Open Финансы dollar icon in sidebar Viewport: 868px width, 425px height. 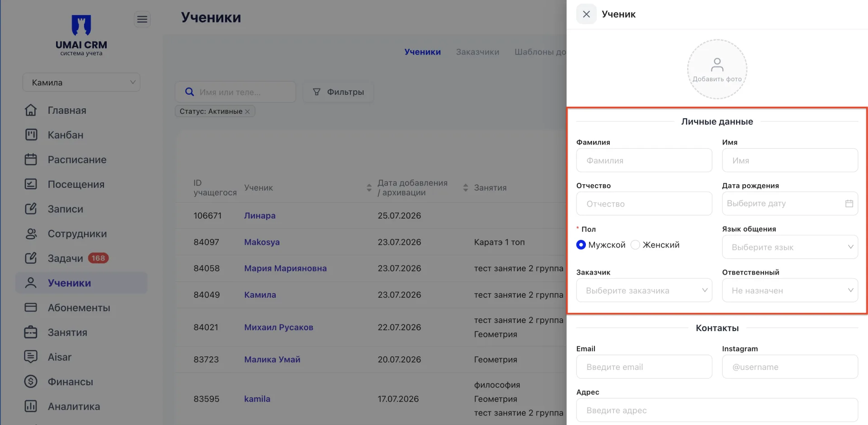[31, 382]
